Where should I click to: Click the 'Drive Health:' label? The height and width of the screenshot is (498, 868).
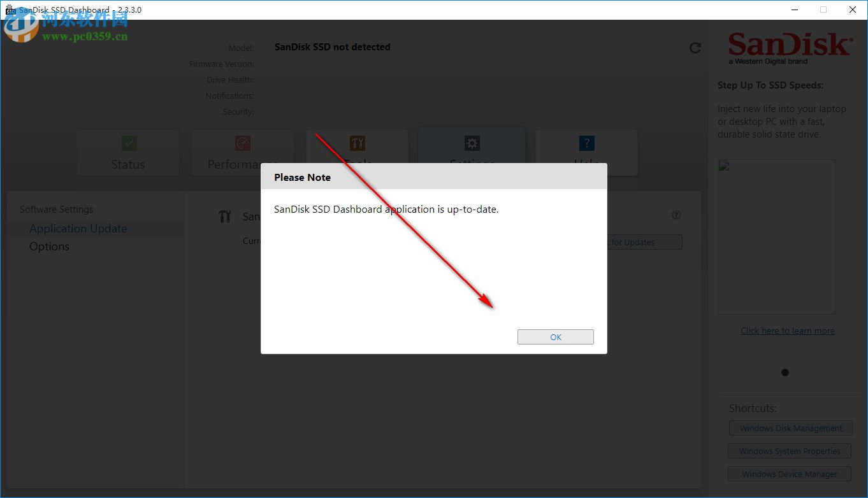coord(230,80)
